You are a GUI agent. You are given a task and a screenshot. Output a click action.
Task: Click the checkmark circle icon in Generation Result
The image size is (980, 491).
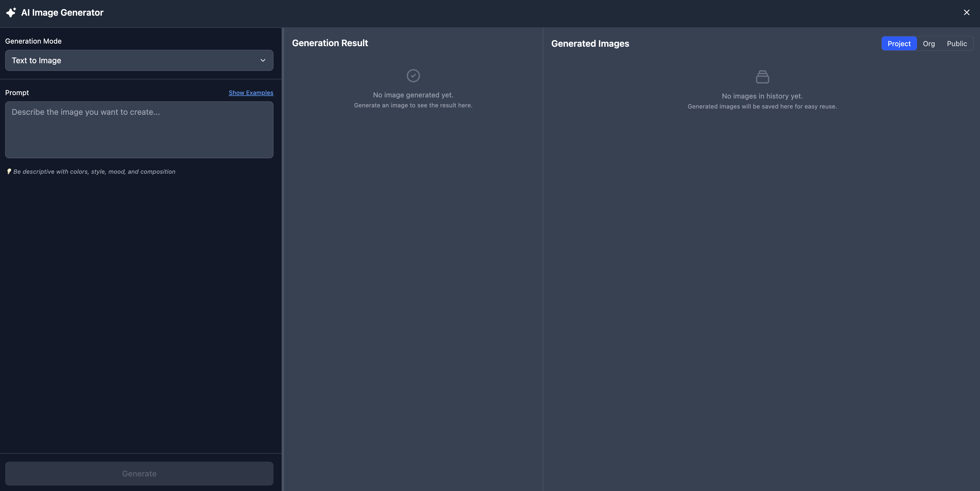[x=413, y=76]
